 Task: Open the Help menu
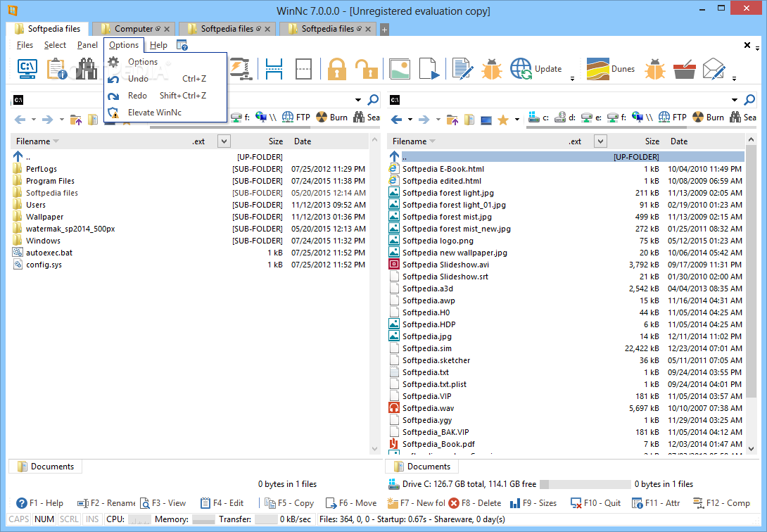pyautogui.click(x=158, y=45)
